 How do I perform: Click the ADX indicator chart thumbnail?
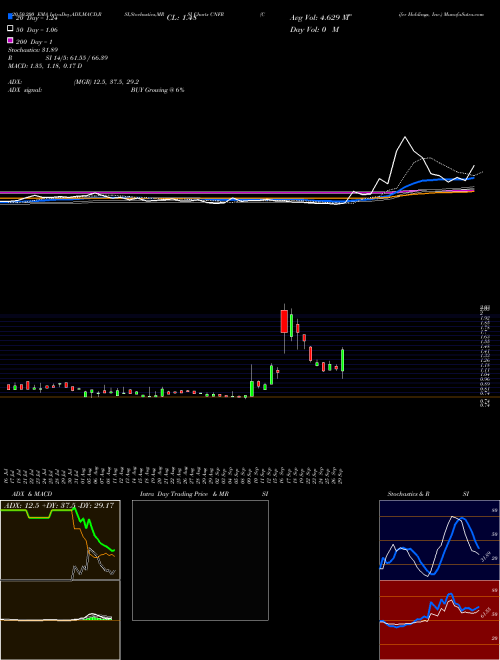coord(60,540)
